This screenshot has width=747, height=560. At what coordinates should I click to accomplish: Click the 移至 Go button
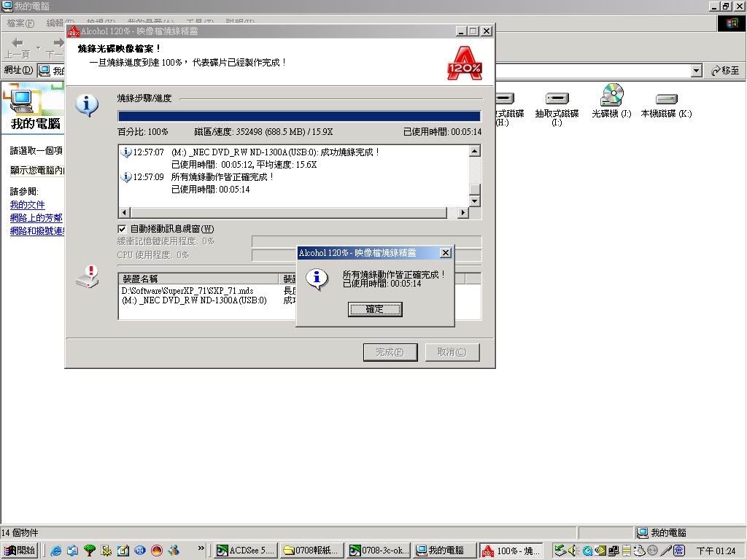(725, 71)
